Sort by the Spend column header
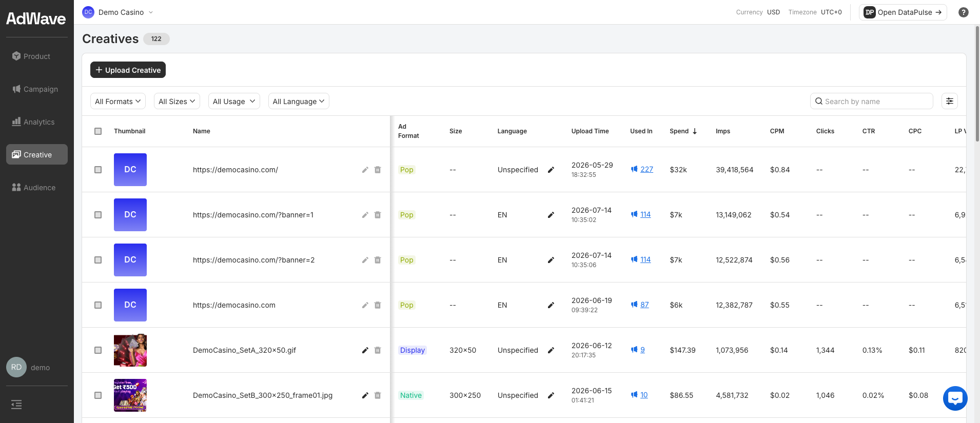 [x=683, y=131]
